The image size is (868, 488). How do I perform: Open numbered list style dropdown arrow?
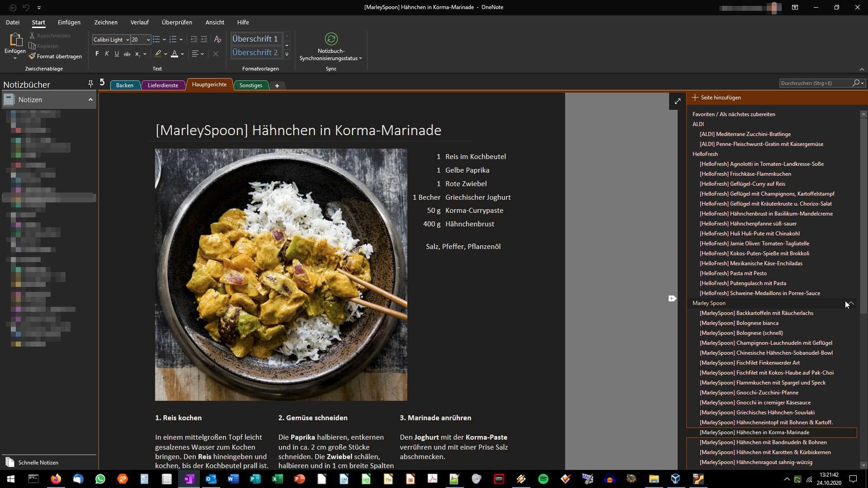tap(181, 40)
